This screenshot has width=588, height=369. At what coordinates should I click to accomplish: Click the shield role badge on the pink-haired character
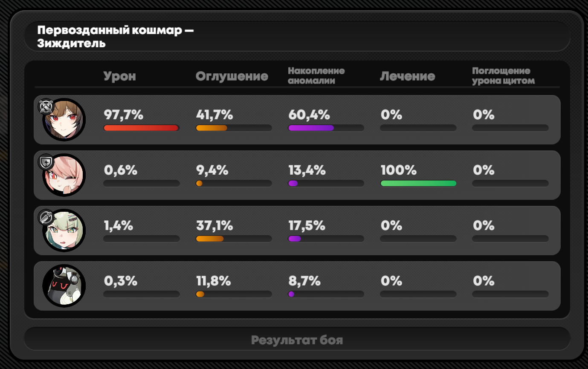45,162
